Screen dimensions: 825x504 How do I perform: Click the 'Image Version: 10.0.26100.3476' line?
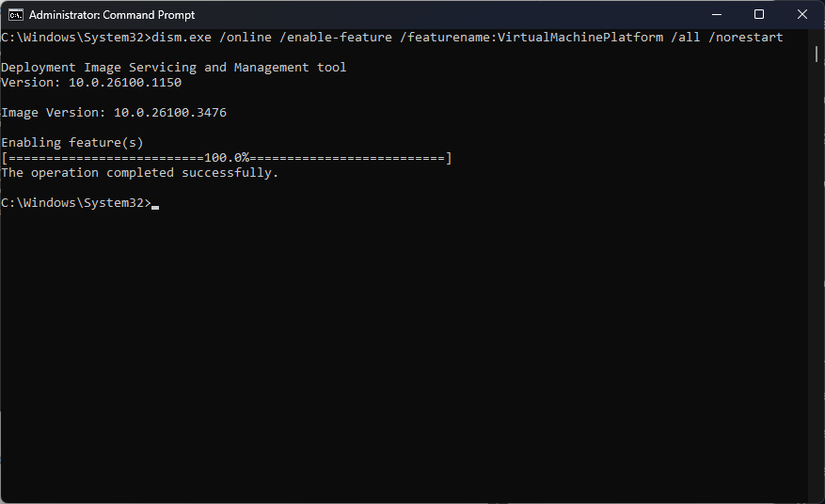[114, 113]
